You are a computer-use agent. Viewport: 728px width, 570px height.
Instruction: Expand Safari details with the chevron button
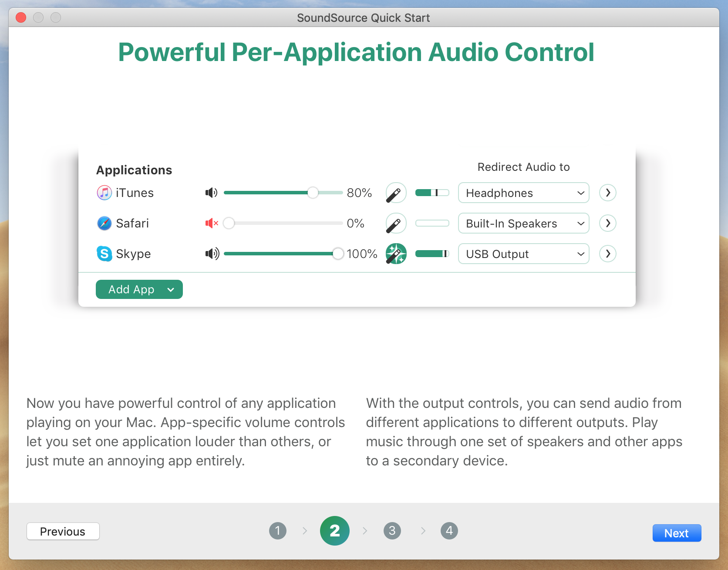coord(608,223)
